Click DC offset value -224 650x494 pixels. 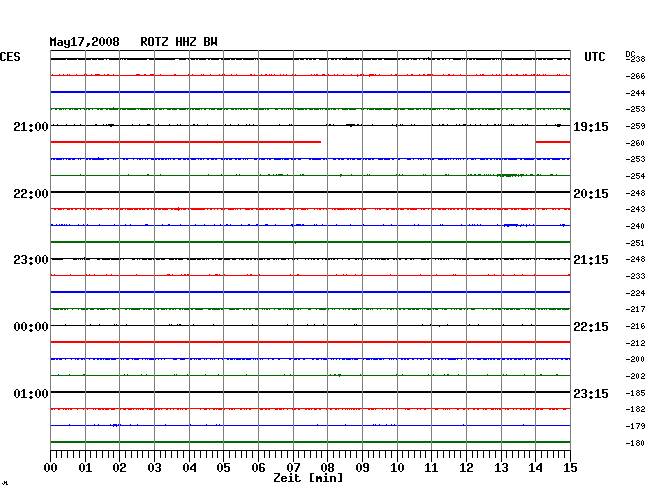point(635,293)
